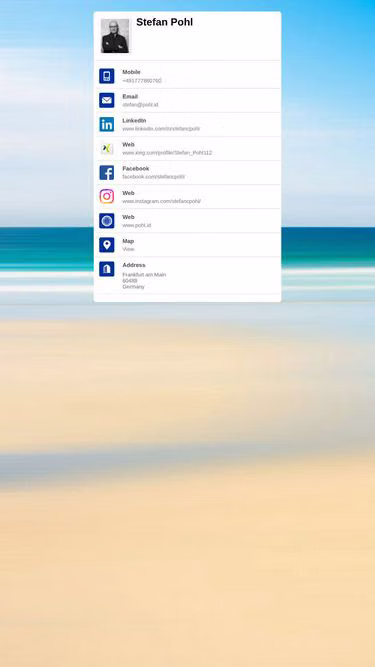
Task: Open the LinkedIn logo icon
Action: click(107, 124)
